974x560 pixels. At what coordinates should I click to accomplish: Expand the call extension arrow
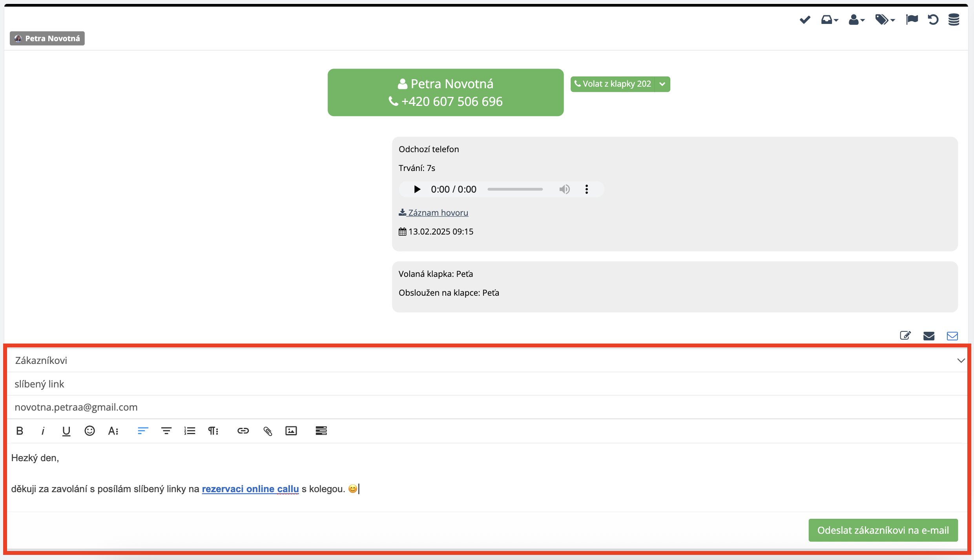(662, 84)
